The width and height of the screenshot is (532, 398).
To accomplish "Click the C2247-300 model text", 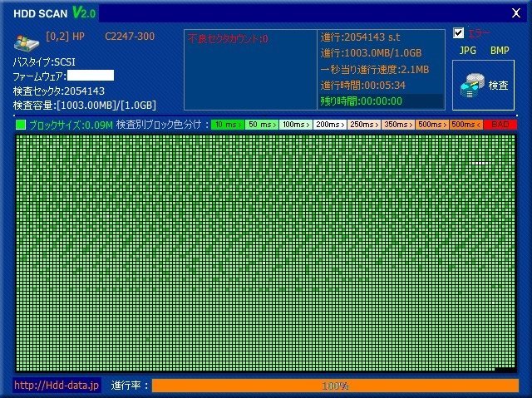I will 130,37.
